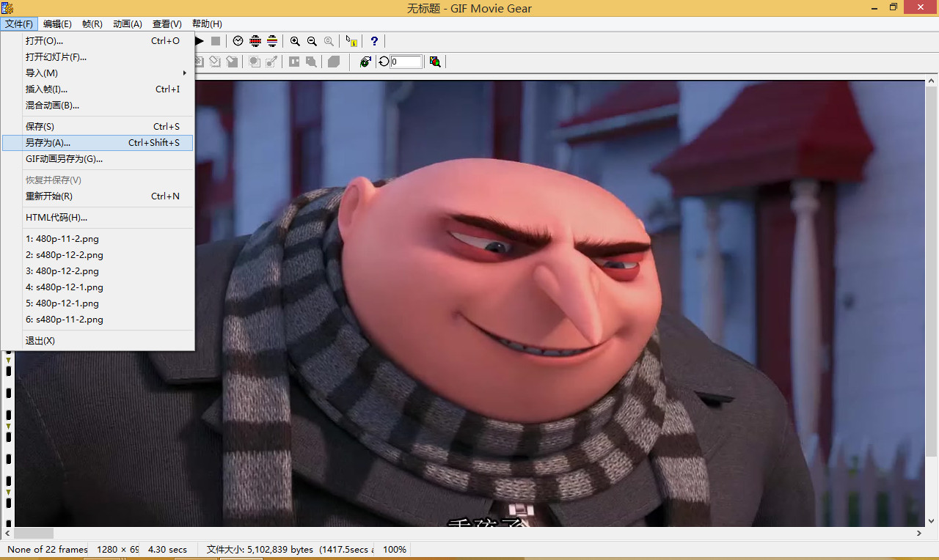Click the "100%" zoom status text
This screenshot has width=939, height=560.
click(x=395, y=549)
